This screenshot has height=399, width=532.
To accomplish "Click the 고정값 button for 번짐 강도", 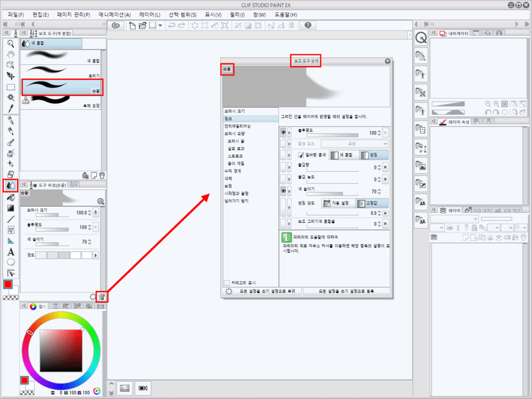I will 372,204.
